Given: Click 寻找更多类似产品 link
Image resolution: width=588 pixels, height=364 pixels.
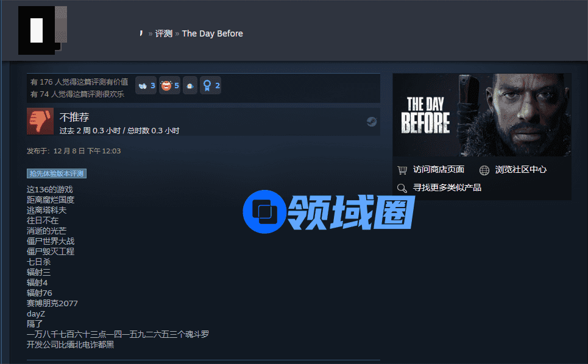Looking at the screenshot, I should [x=447, y=187].
